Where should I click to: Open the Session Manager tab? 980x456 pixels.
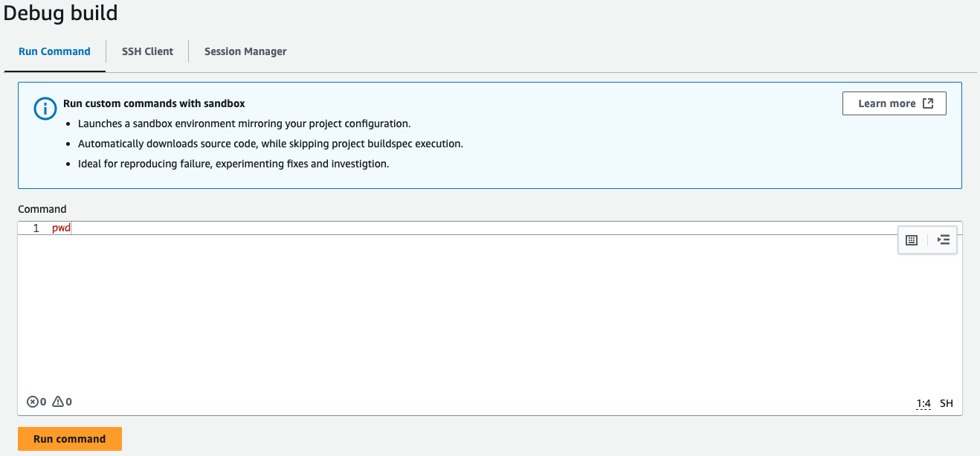click(245, 51)
